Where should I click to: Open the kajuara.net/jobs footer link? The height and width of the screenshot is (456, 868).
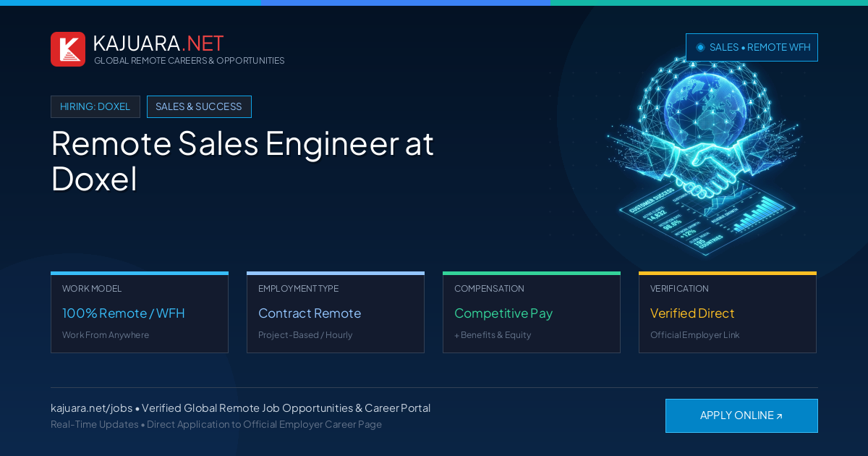click(x=92, y=408)
